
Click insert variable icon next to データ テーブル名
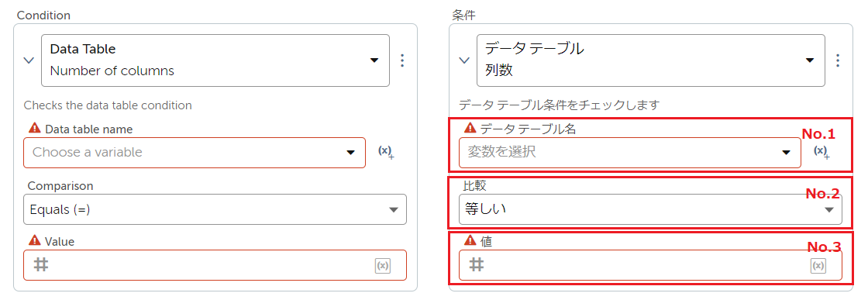(821, 152)
